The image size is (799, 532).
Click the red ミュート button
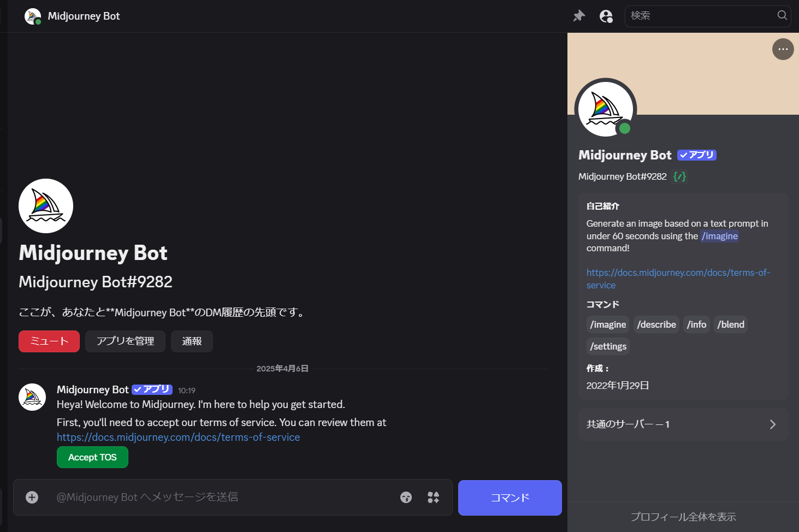(49, 341)
